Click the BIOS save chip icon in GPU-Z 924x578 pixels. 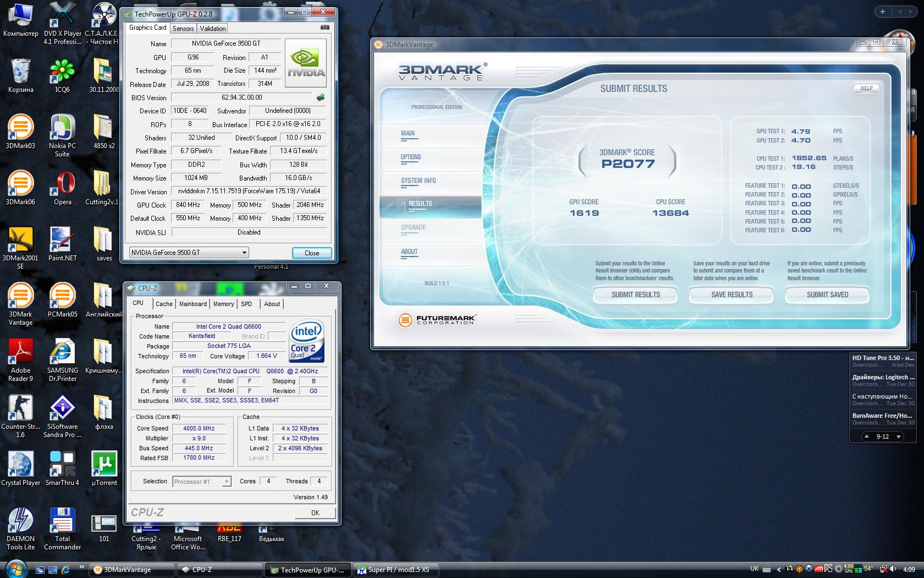[x=321, y=97]
